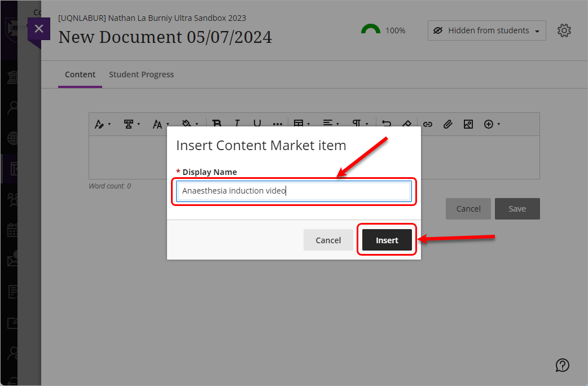Open the insert content plus menu
This screenshot has height=386, width=588.
pyautogui.click(x=492, y=124)
